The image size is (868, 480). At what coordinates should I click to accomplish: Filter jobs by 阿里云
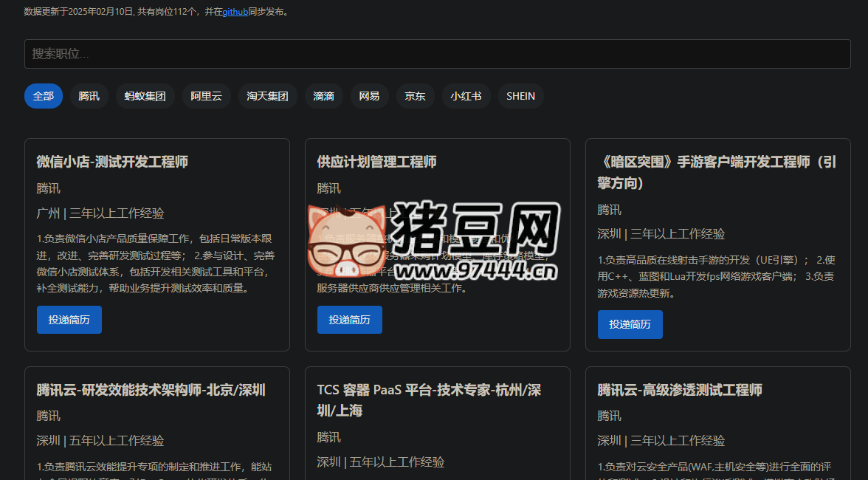click(206, 96)
